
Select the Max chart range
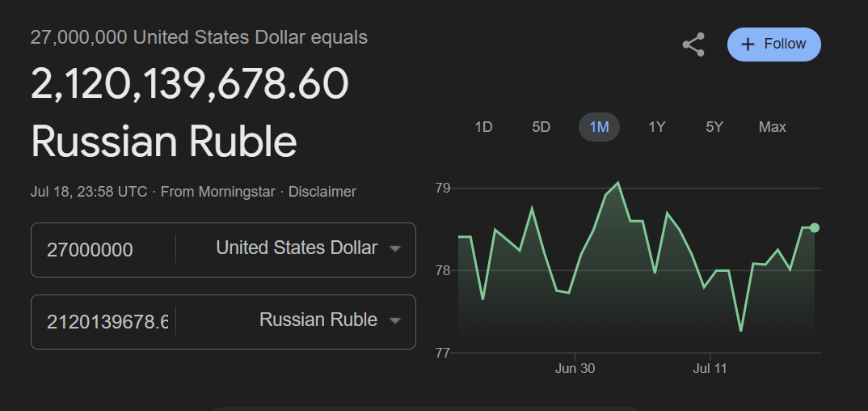coord(772,127)
